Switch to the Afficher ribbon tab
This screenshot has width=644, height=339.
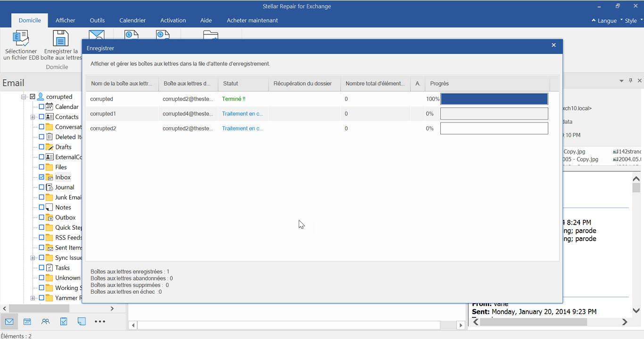[x=65, y=20]
